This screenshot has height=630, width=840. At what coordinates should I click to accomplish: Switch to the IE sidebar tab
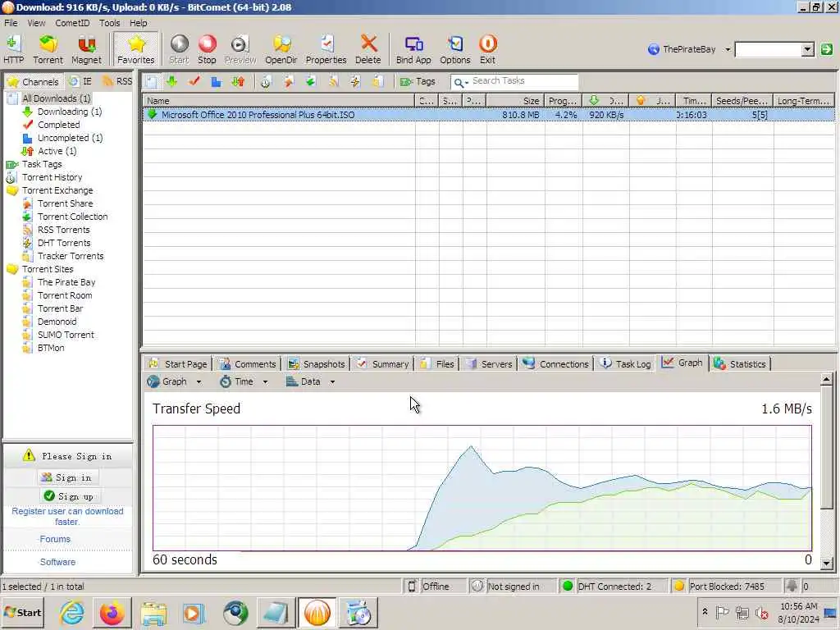[81, 81]
